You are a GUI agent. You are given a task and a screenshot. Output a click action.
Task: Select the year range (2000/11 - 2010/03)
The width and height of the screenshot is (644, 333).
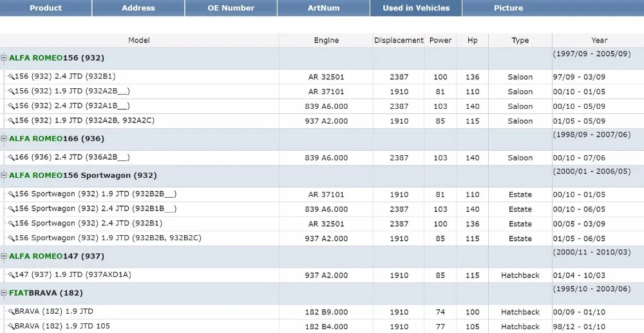tap(592, 252)
